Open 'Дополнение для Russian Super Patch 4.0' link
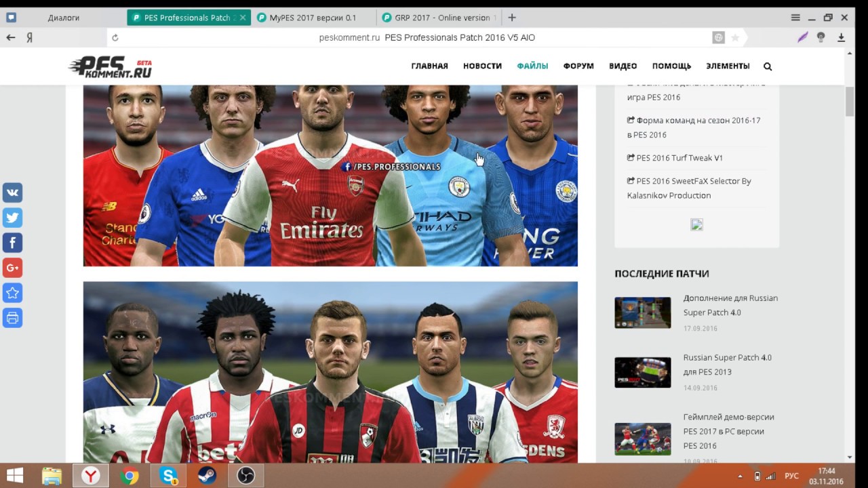The image size is (868, 488). 730,305
